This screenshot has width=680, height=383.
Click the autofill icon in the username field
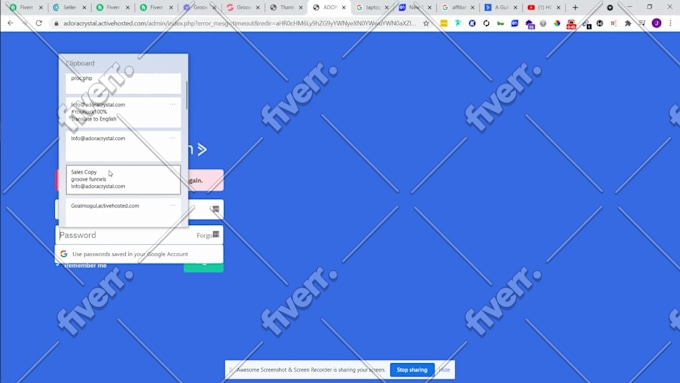216,209
